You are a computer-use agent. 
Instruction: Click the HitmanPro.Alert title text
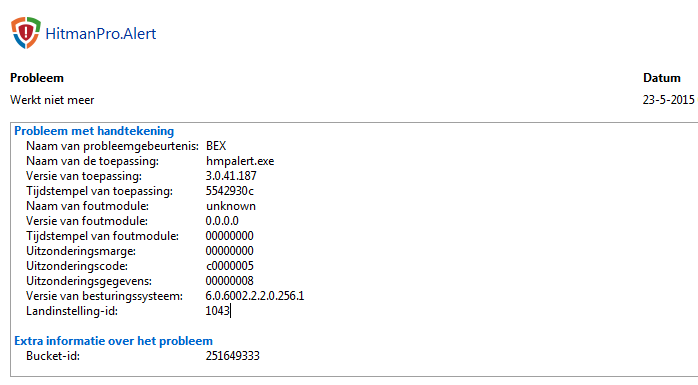tap(101, 34)
